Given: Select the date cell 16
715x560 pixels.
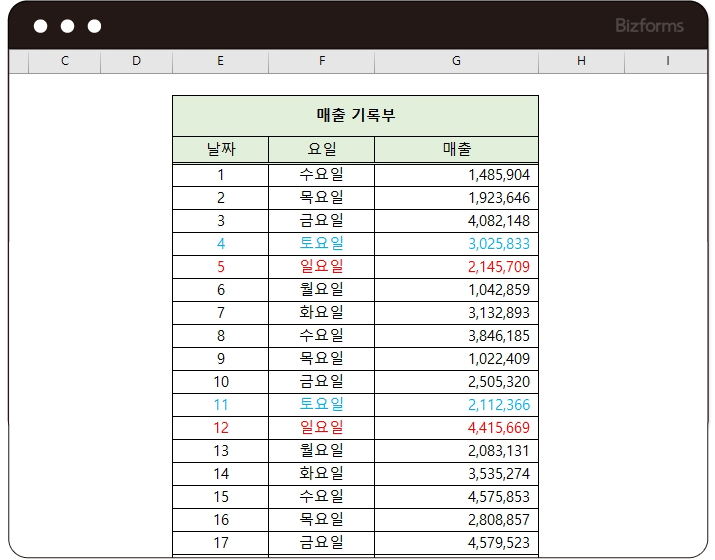Looking at the screenshot, I should [221, 520].
